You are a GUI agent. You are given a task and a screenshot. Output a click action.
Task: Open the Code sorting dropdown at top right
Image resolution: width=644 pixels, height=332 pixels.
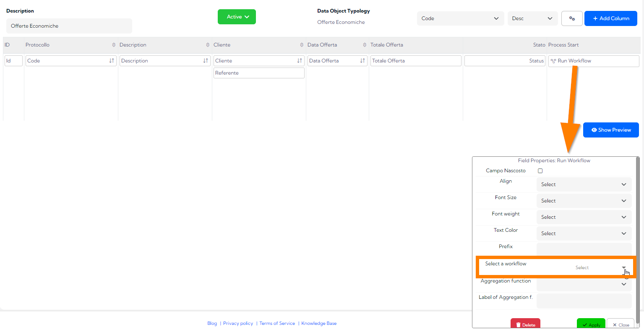460,18
